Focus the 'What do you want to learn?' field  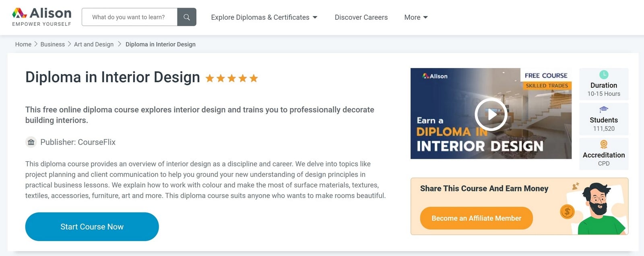click(130, 17)
